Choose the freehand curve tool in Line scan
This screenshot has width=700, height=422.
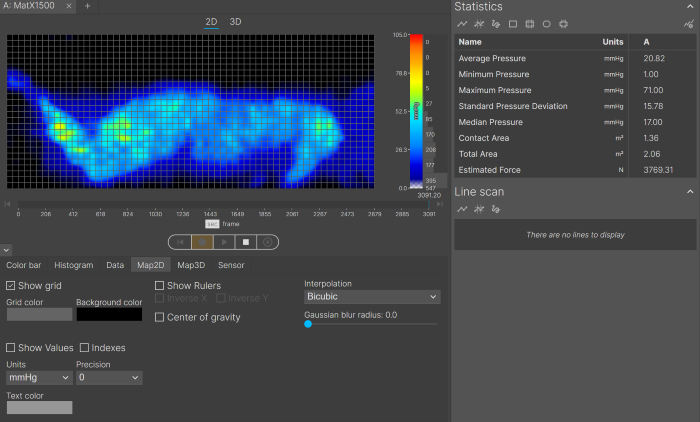click(x=496, y=209)
